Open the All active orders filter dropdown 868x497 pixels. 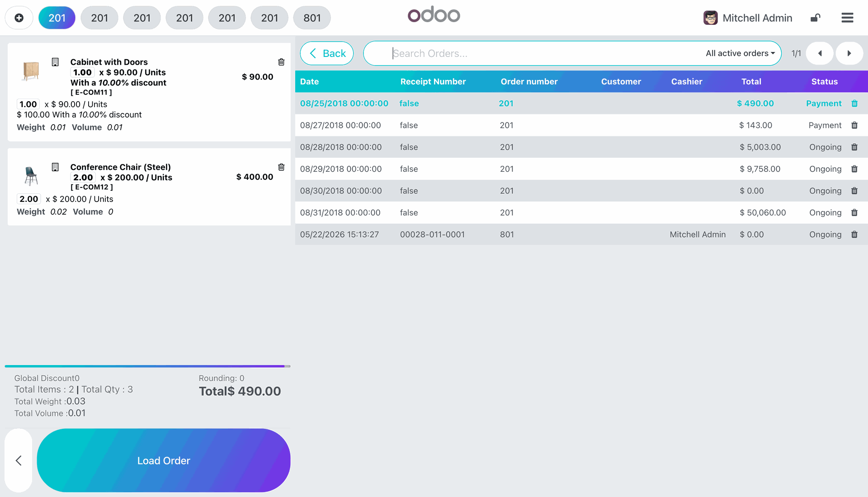tap(741, 53)
